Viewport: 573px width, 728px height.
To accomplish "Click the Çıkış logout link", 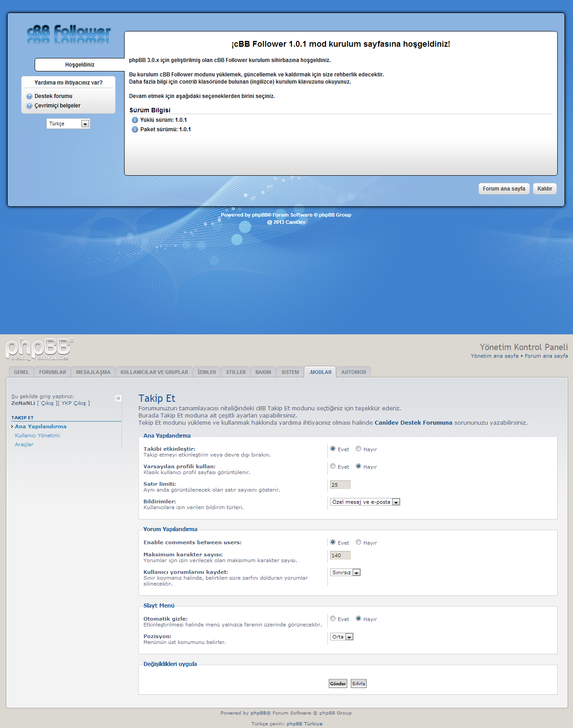I will coord(47,403).
